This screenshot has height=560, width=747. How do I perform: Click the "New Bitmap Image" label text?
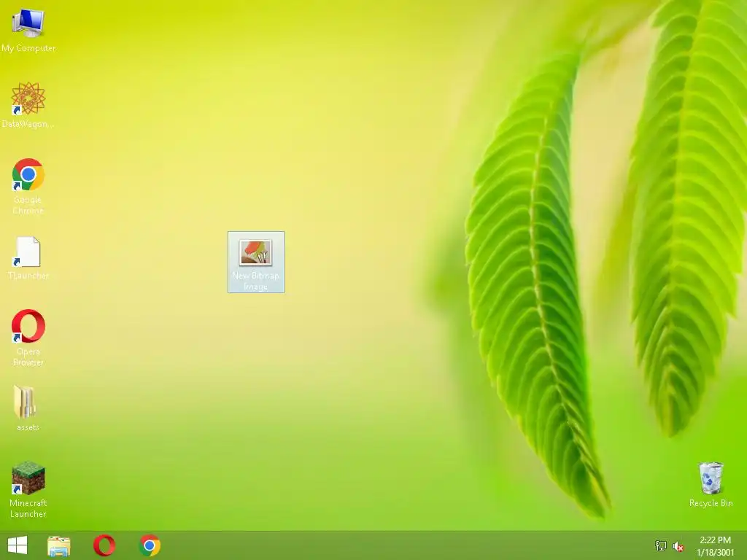[x=256, y=281]
